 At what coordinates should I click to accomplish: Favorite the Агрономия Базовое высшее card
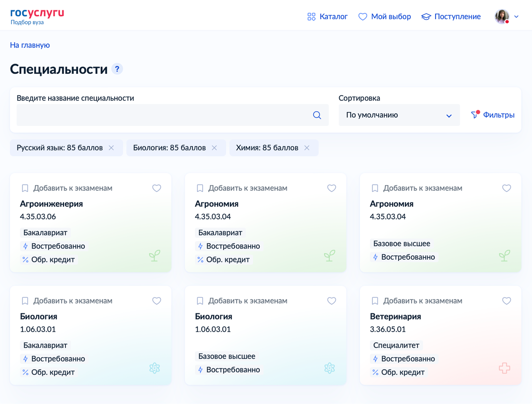click(x=506, y=188)
